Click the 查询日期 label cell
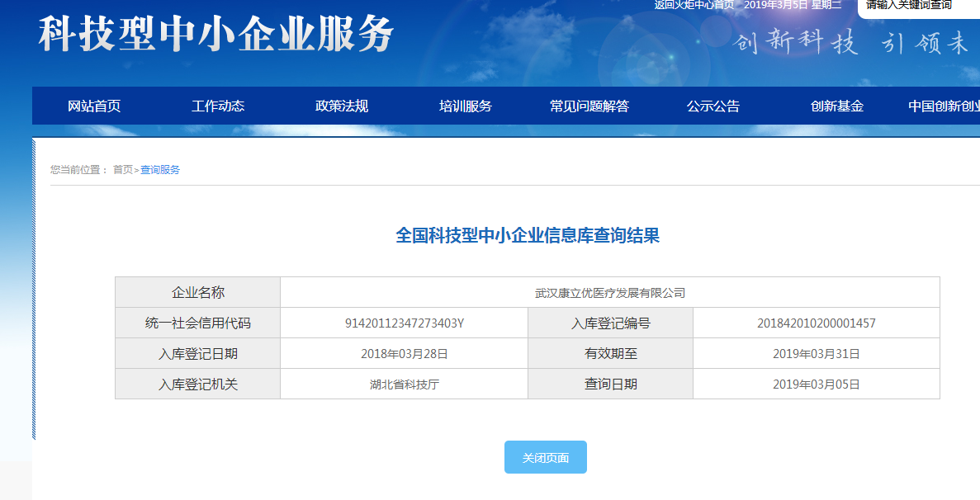 [611, 384]
